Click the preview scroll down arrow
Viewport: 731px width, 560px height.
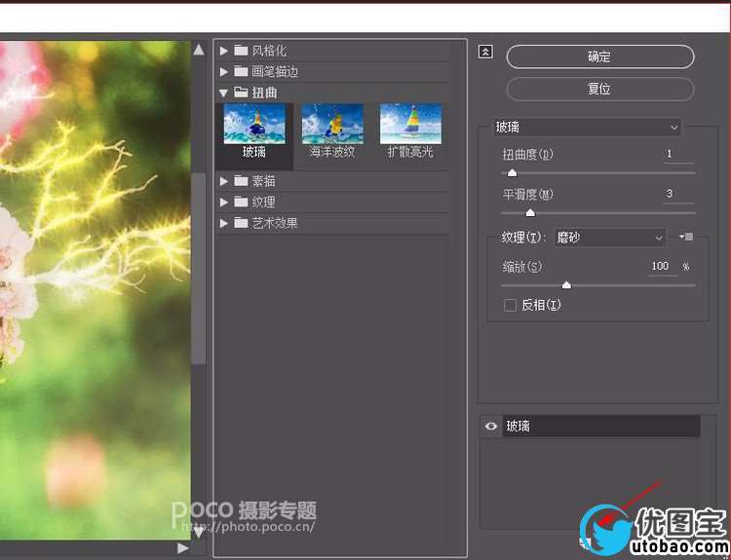click(x=199, y=532)
